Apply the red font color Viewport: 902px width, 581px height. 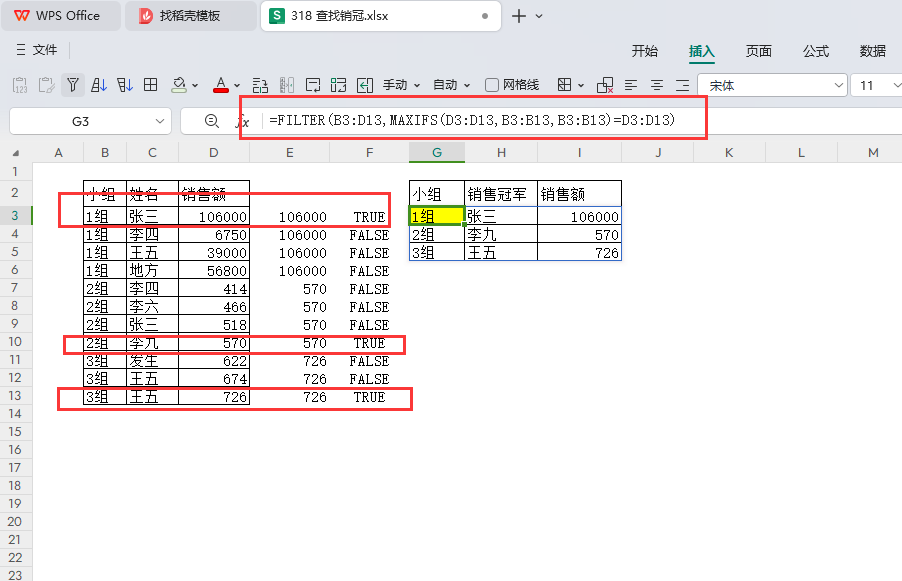coord(221,85)
